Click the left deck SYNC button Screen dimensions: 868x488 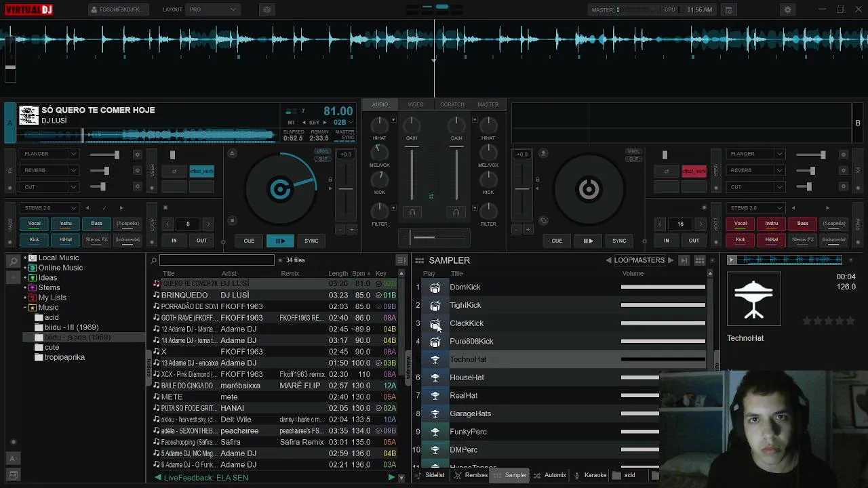[x=311, y=241]
